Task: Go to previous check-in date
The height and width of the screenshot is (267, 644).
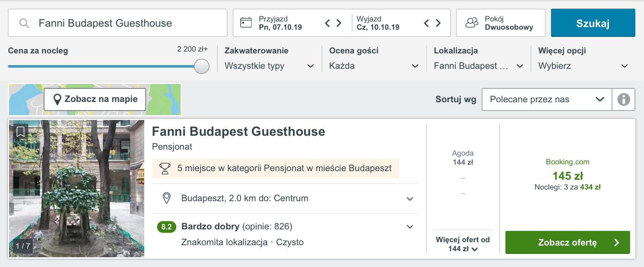Action: tap(327, 23)
